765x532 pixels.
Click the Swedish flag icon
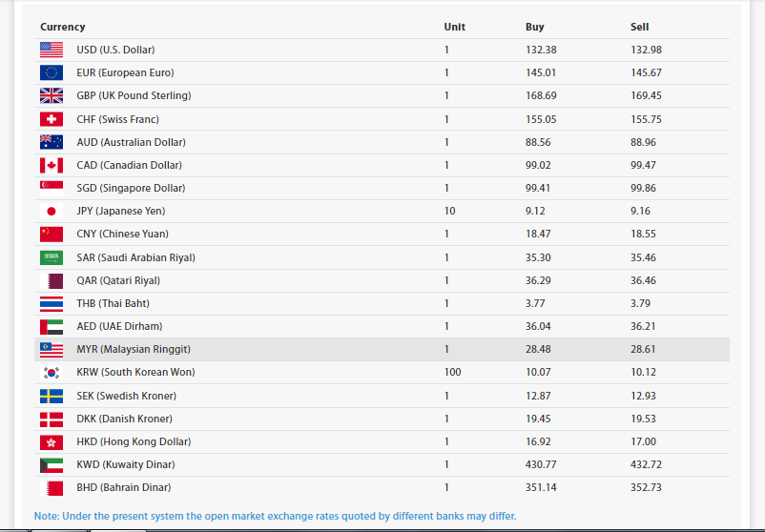(52, 396)
